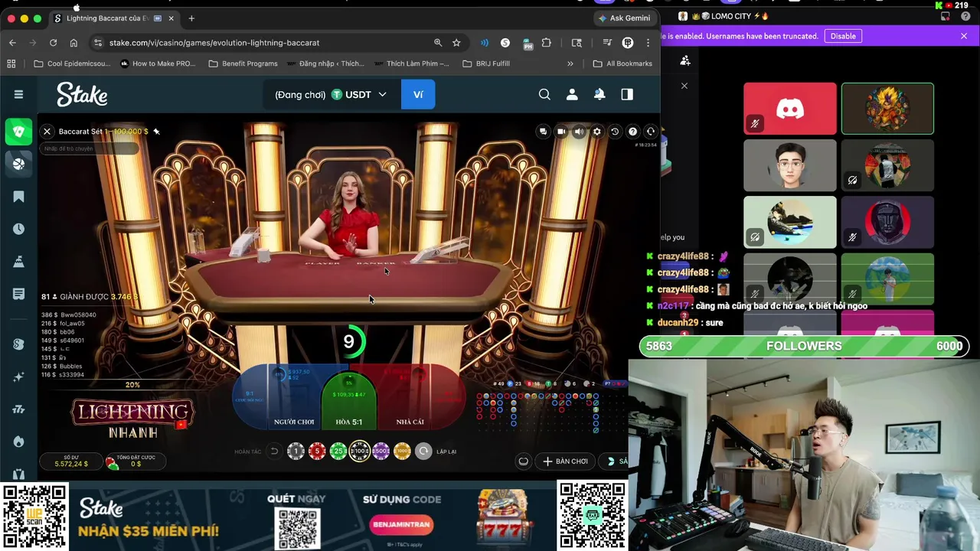Select the 1 chip
The width and height of the screenshot is (980, 551).
point(296,452)
